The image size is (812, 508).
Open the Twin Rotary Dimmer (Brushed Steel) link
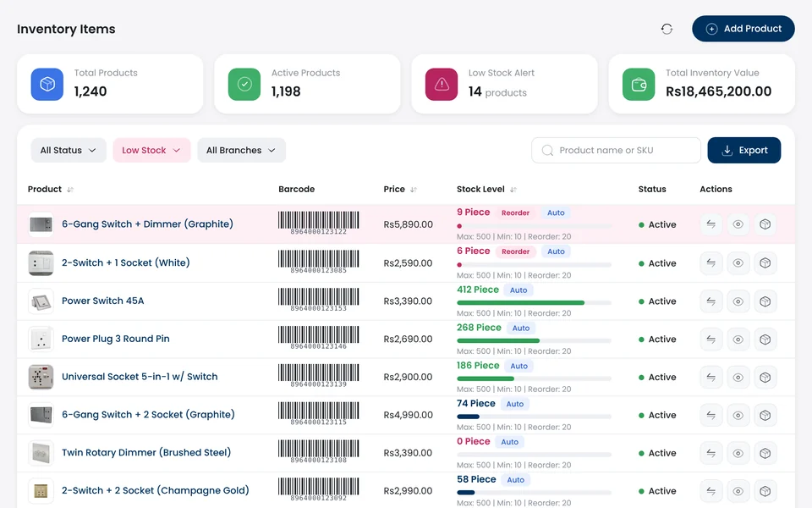pyautogui.click(x=146, y=452)
